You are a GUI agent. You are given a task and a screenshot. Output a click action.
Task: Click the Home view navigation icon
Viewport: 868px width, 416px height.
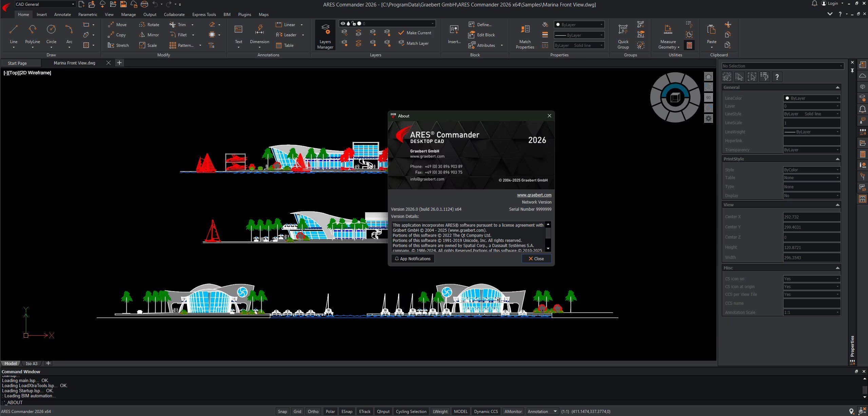click(x=708, y=77)
